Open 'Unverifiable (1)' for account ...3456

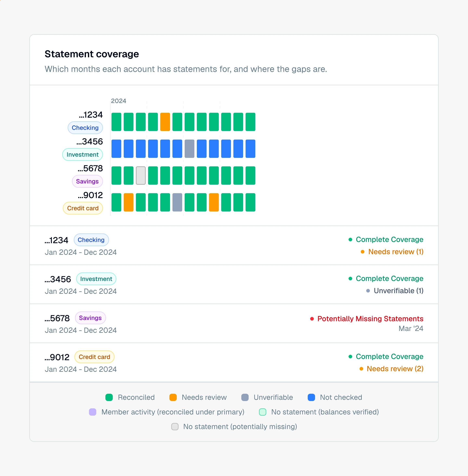click(x=394, y=291)
